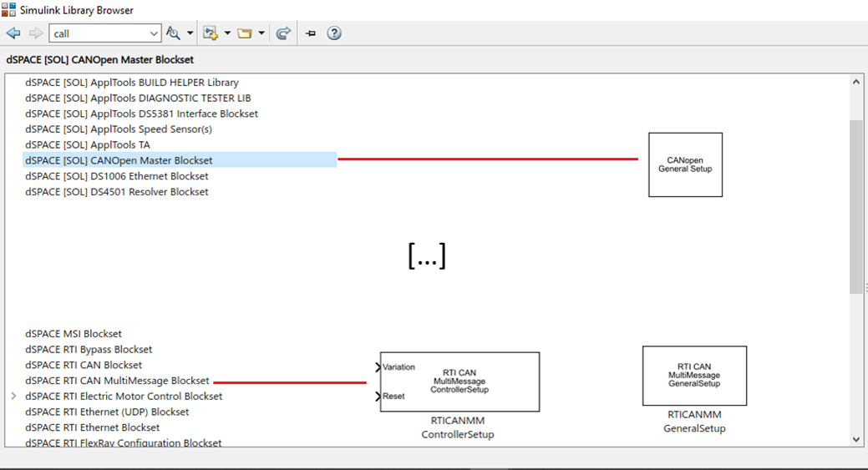
Task: Open the search field dropdown arrow
Action: coord(154,33)
